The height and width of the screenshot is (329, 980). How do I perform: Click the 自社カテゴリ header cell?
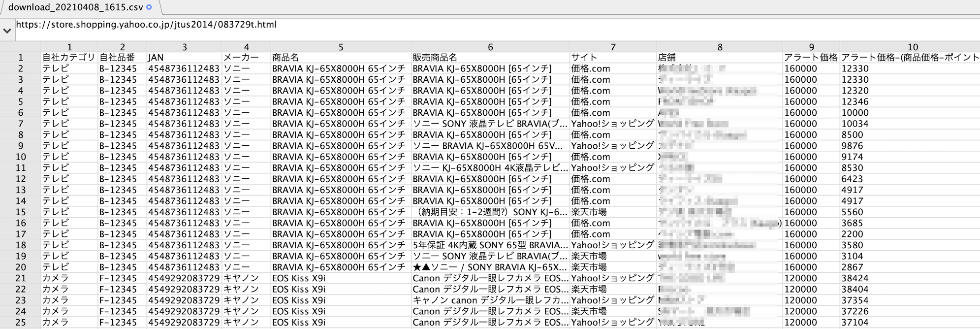(x=68, y=58)
